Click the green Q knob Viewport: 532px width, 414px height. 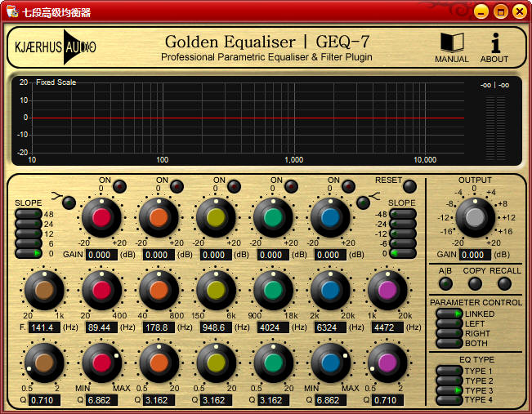273,363
